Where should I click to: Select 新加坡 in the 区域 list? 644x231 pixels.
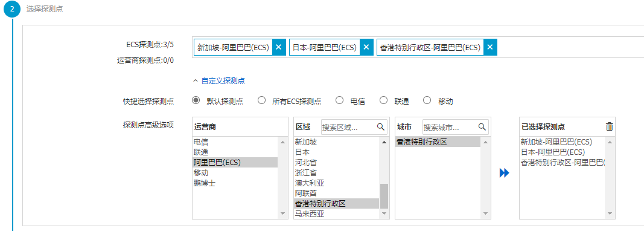click(x=337, y=142)
